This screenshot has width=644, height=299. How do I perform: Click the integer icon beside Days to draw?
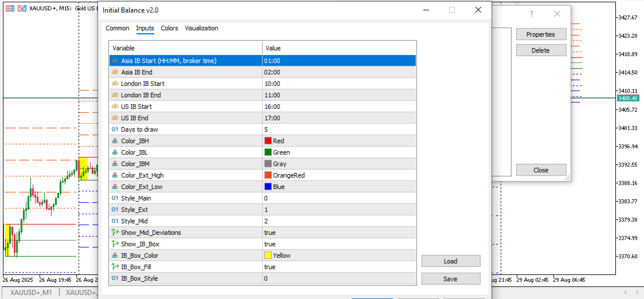click(115, 129)
